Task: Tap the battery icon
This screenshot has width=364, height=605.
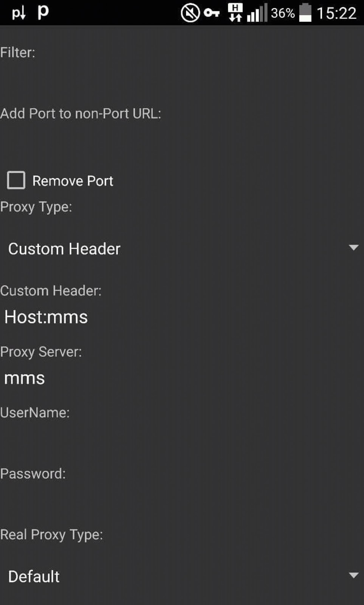Action: click(x=305, y=13)
